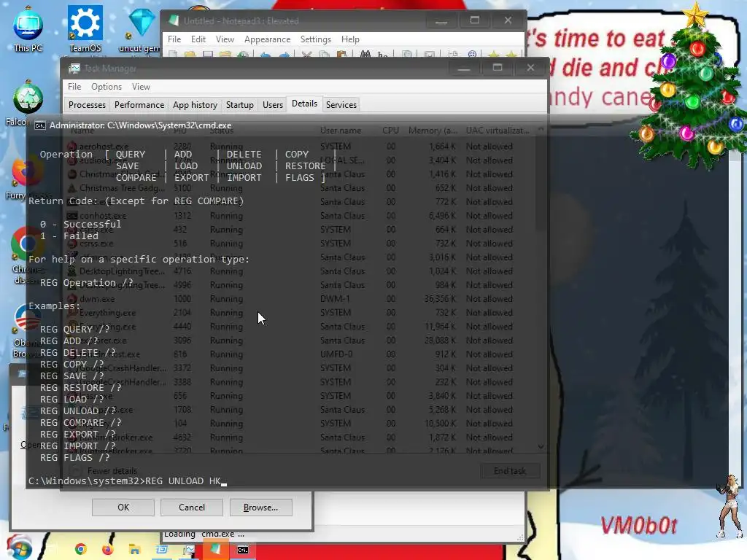This screenshot has height=560, width=747.
Task: Switch to the Users tab in Task Manager
Action: (x=273, y=105)
